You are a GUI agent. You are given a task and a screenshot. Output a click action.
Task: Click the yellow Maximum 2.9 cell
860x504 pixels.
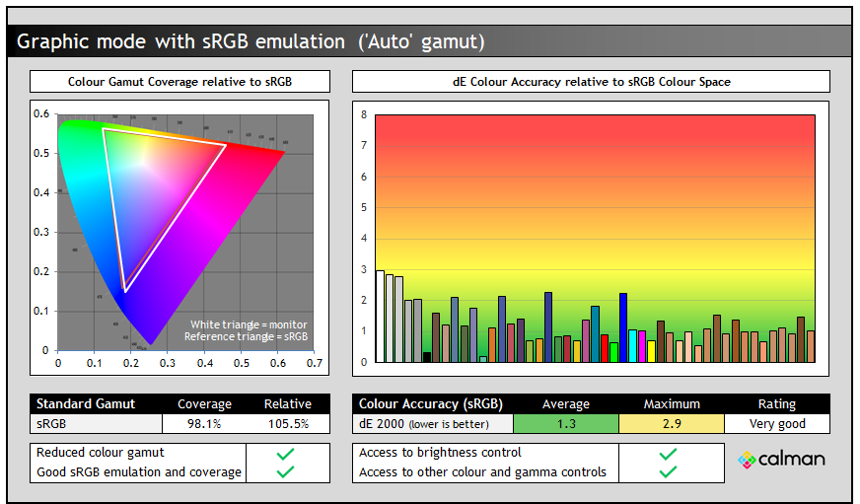click(672, 424)
